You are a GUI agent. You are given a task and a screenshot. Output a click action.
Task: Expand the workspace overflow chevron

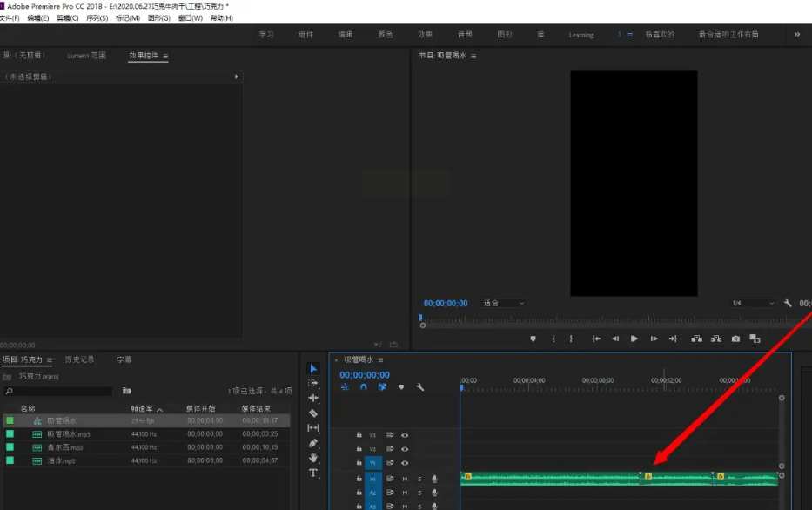796,35
